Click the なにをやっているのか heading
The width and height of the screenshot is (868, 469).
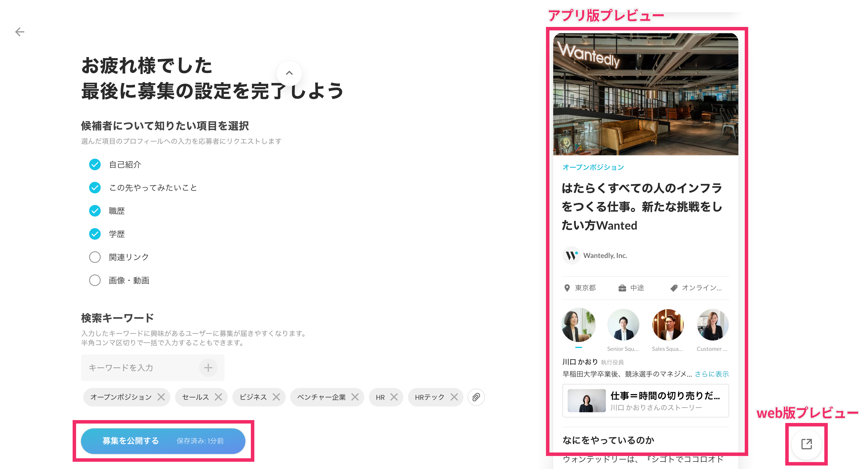[608, 440]
